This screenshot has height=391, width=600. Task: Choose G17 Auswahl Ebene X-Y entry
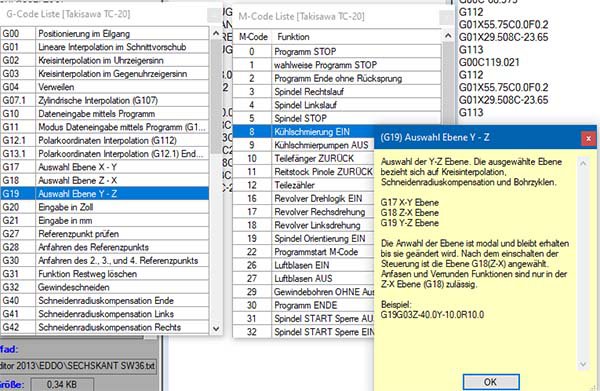[105, 167]
